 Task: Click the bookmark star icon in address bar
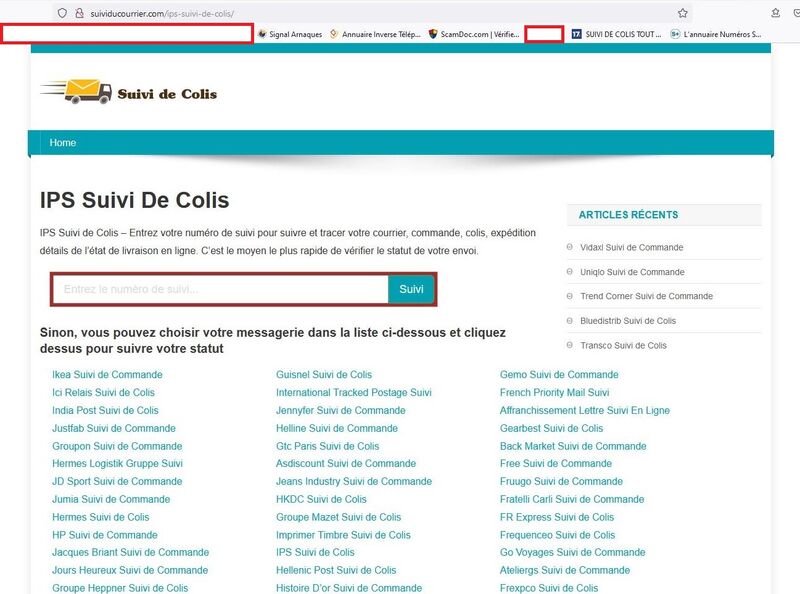pos(683,13)
